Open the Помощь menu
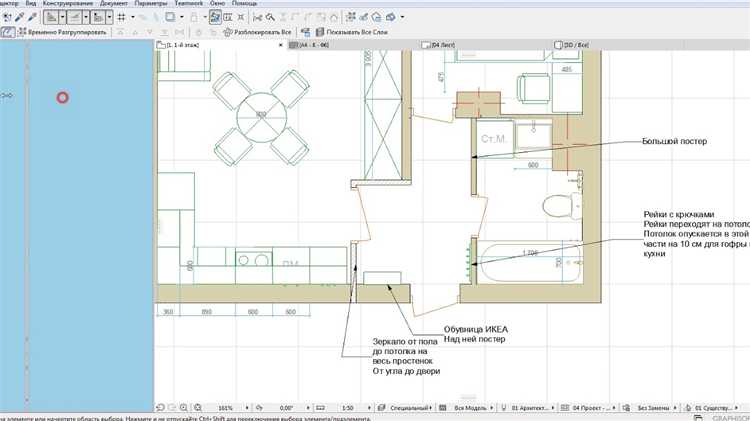The image size is (750, 421). [244, 3]
